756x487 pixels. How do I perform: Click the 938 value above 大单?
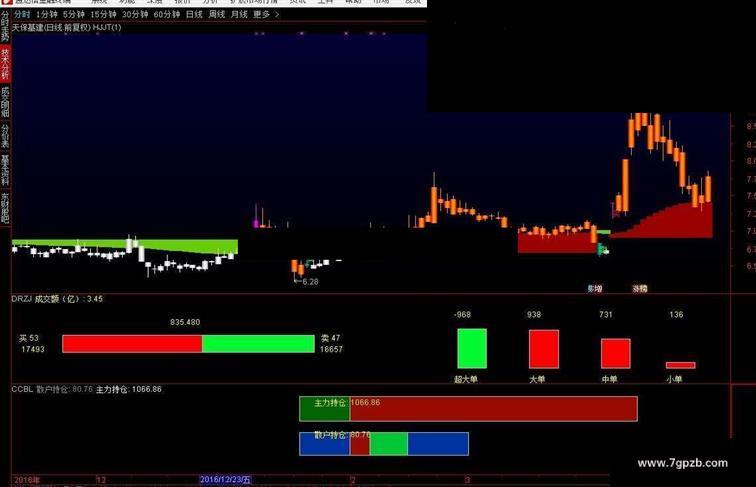click(534, 314)
